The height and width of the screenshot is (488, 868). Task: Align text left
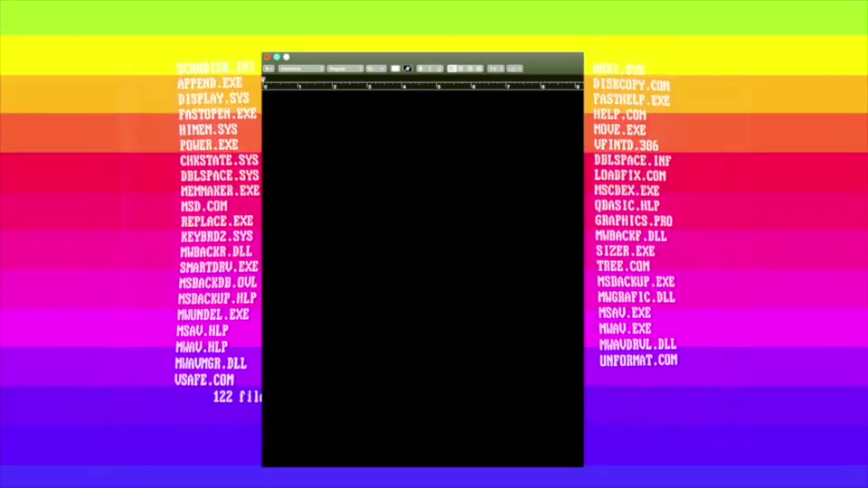[x=452, y=69]
